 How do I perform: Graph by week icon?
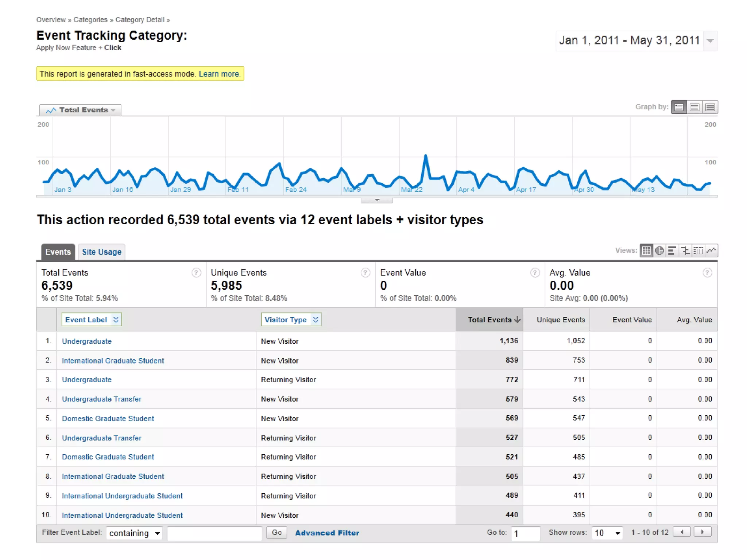694,107
